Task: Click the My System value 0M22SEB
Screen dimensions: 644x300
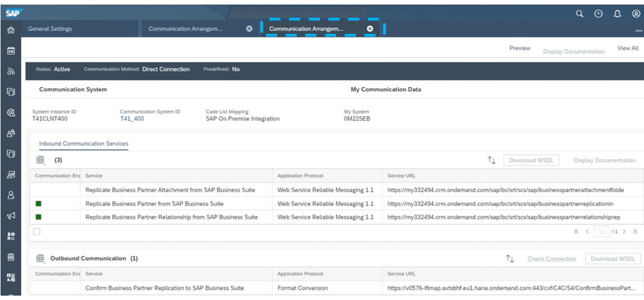Action: click(357, 119)
